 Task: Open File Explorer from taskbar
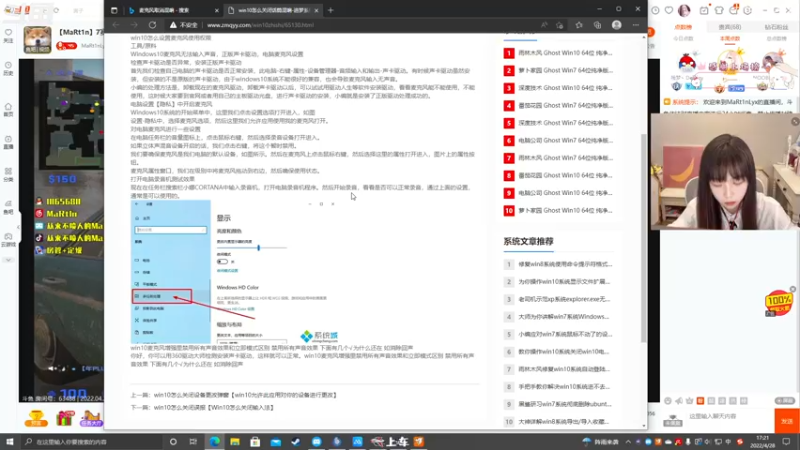(235, 441)
